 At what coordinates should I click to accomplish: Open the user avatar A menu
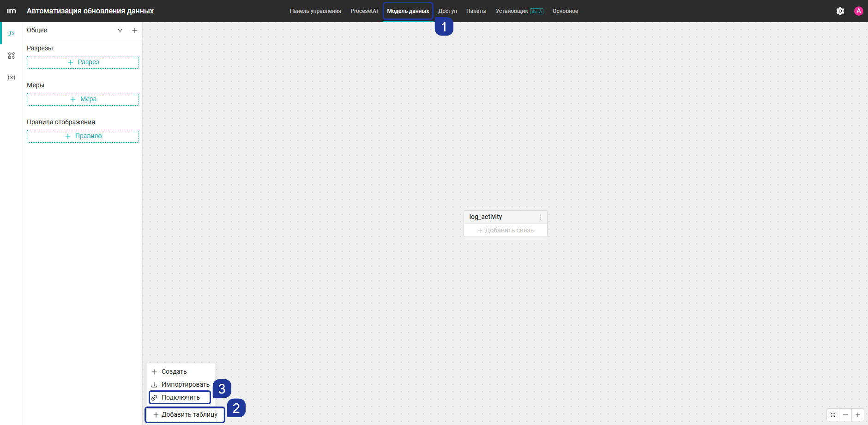click(859, 11)
